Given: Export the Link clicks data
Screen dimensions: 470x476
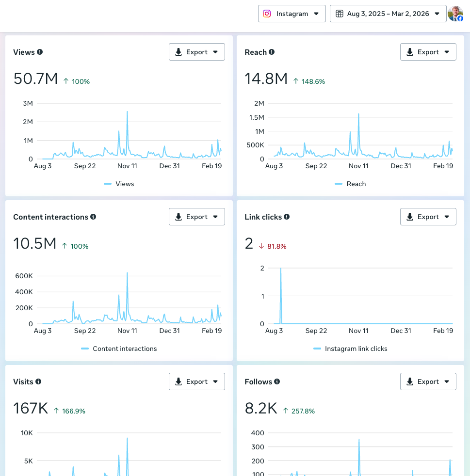Looking at the screenshot, I should coord(428,217).
